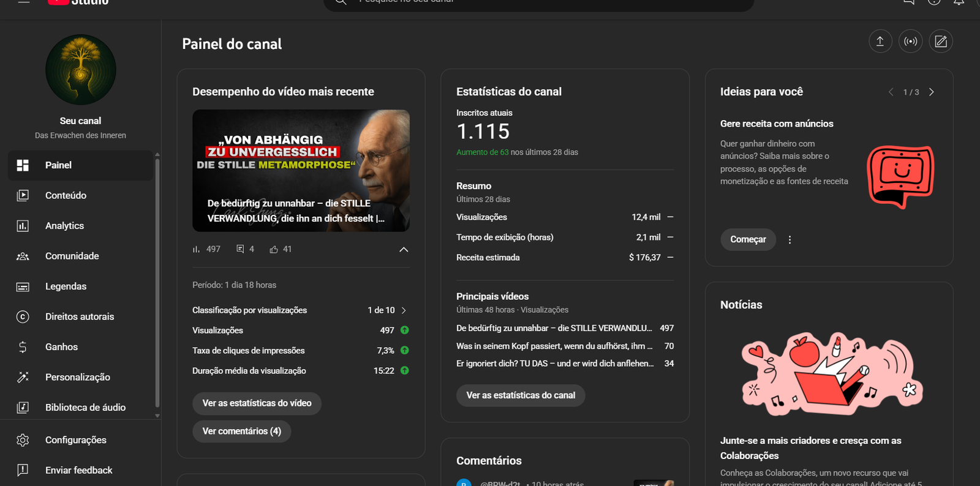Viewport: 980px width, 486px height.
Task: Click the video likes thumbs-up icon
Action: click(274, 250)
